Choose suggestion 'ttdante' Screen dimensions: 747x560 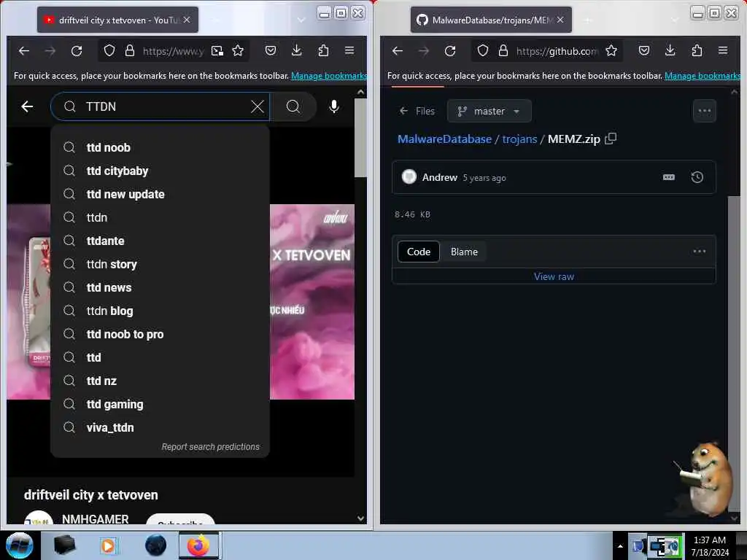point(160,241)
